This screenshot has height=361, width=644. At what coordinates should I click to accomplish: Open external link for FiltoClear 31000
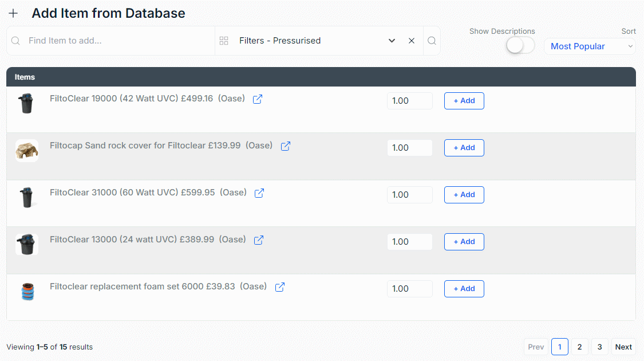click(259, 193)
